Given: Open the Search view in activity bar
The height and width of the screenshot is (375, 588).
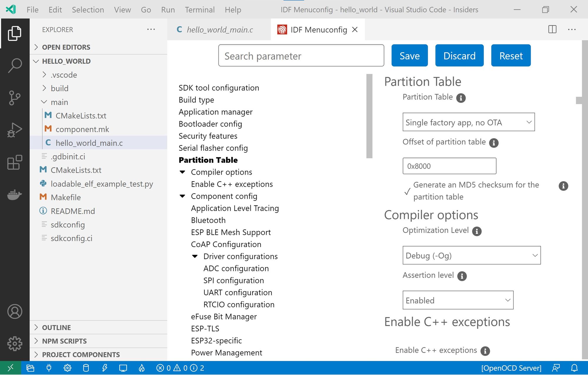Looking at the screenshot, I should tap(15, 65).
